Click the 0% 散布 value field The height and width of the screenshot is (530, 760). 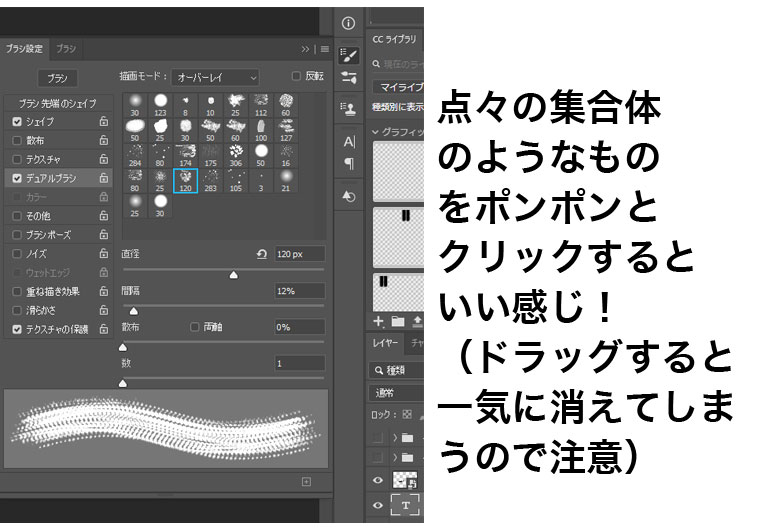(x=300, y=327)
